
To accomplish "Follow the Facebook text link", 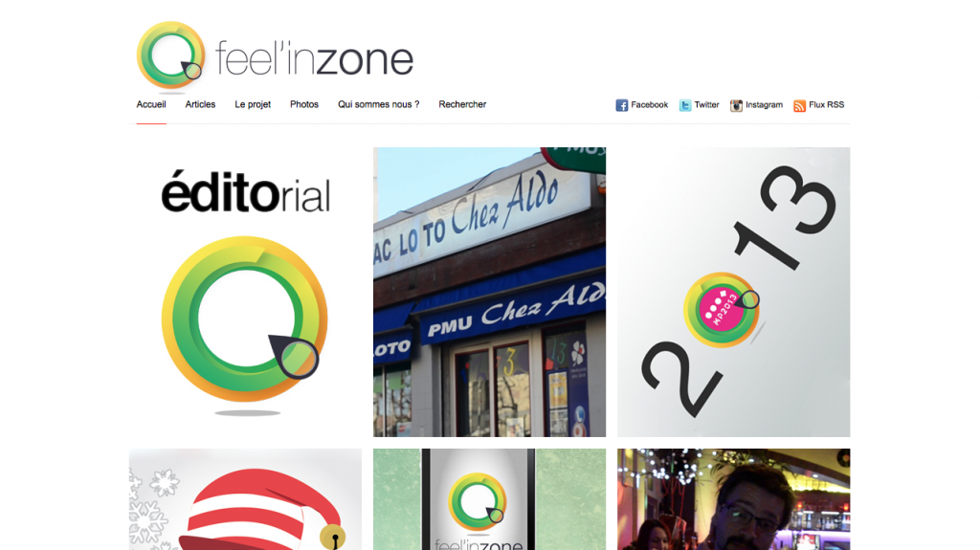I will point(650,105).
